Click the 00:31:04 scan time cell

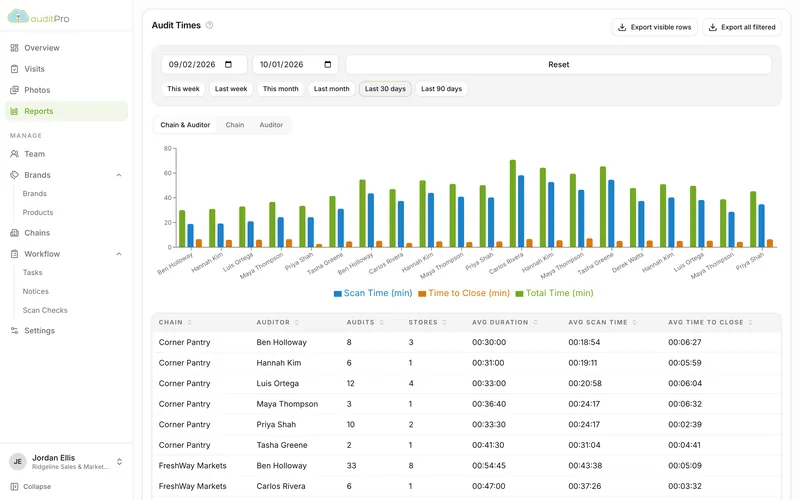[x=584, y=445]
